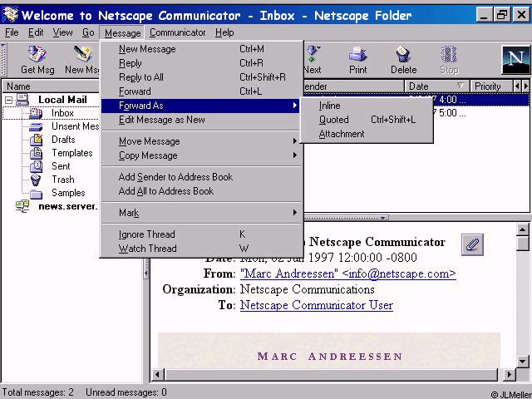The width and height of the screenshot is (532, 399).
Task: Click the message row dated 5:00
Action: click(x=480, y=113)
